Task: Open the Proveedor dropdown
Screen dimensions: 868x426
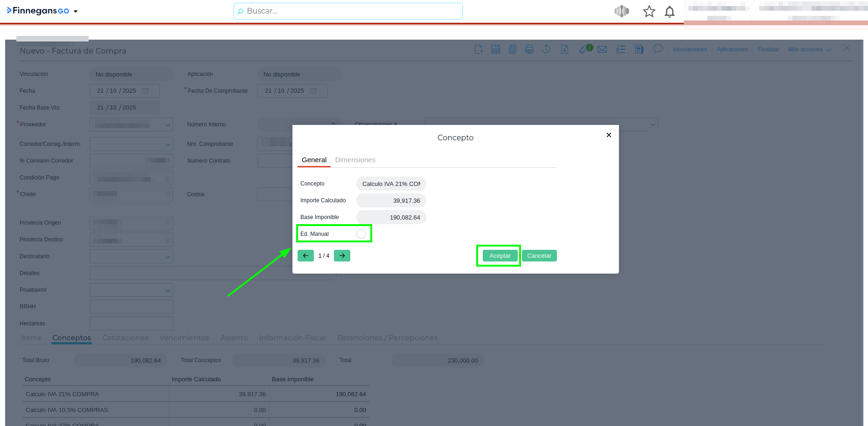Action: point(167,125)
